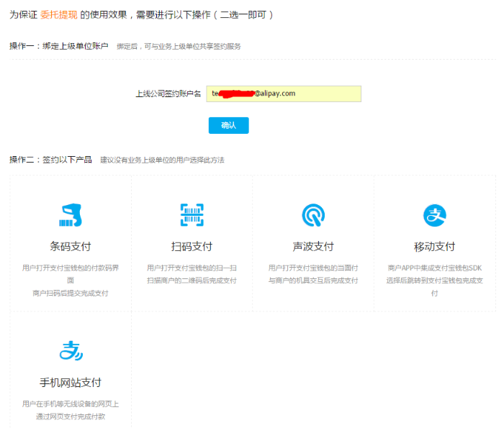Viewport: 504px width, 428px height.
Task: Click the 绑定后，可与业务上级单位共享签约服务 hint
Action: [x=179, y=47]
